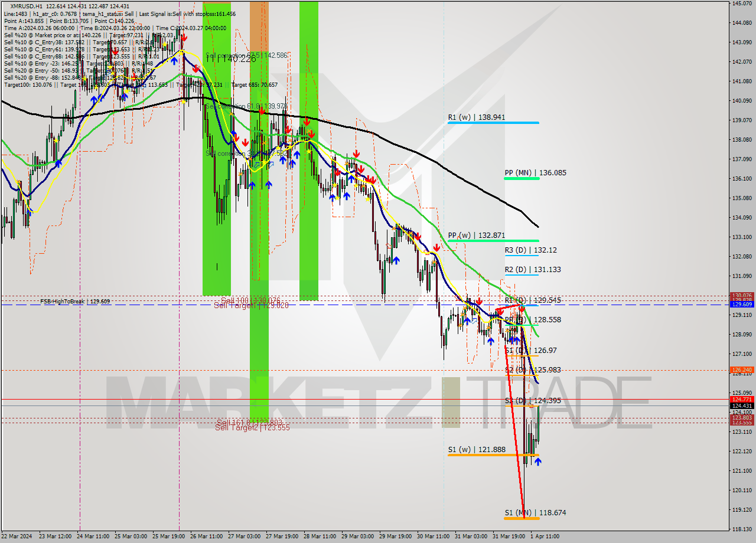Click the PP (w) | 132.871 pivot label

(476, 235)
